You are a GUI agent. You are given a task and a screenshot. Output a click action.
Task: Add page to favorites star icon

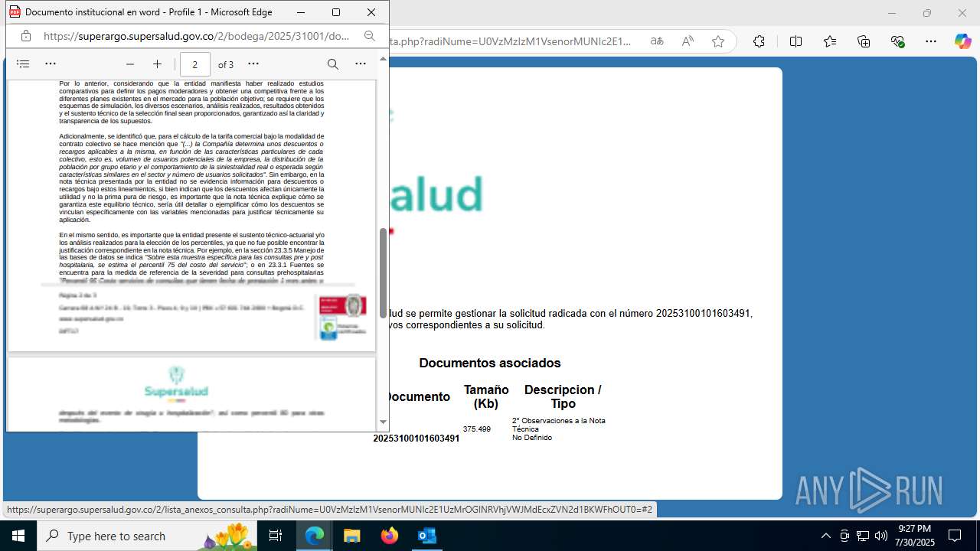[x=718, y=41]
